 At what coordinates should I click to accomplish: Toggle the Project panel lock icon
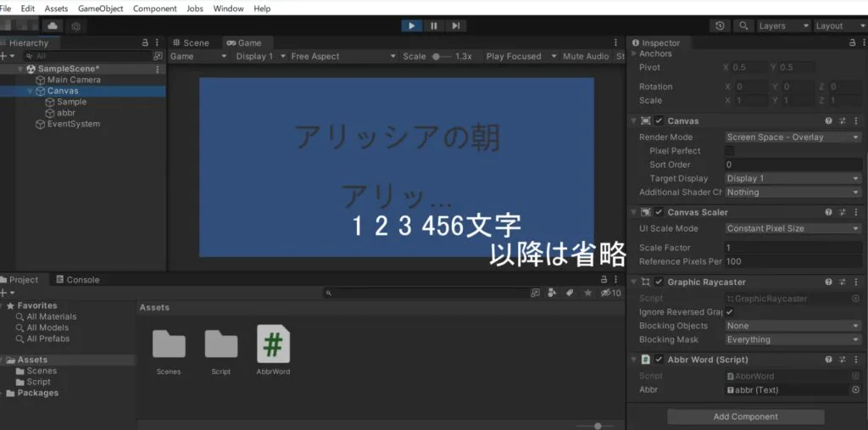pyautogui.click(x=604, y=280)
